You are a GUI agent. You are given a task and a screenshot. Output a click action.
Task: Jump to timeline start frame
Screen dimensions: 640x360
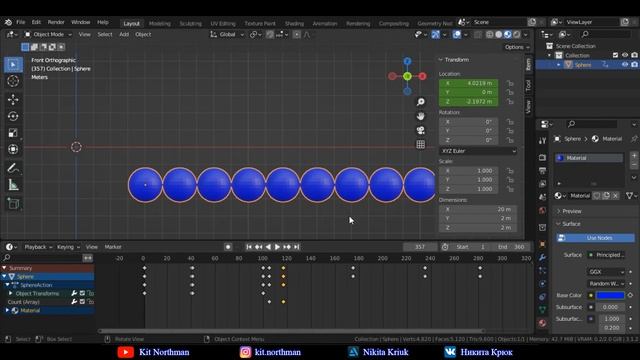pos(249,247)
